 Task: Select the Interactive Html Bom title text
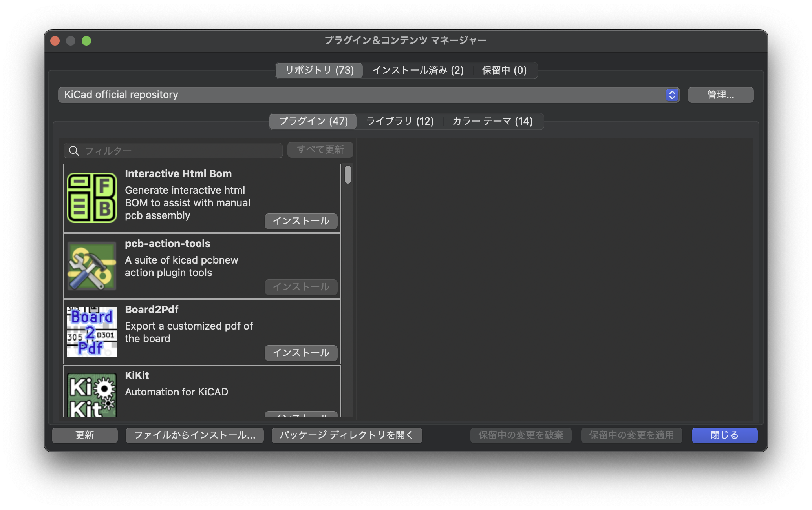[178, 174]
